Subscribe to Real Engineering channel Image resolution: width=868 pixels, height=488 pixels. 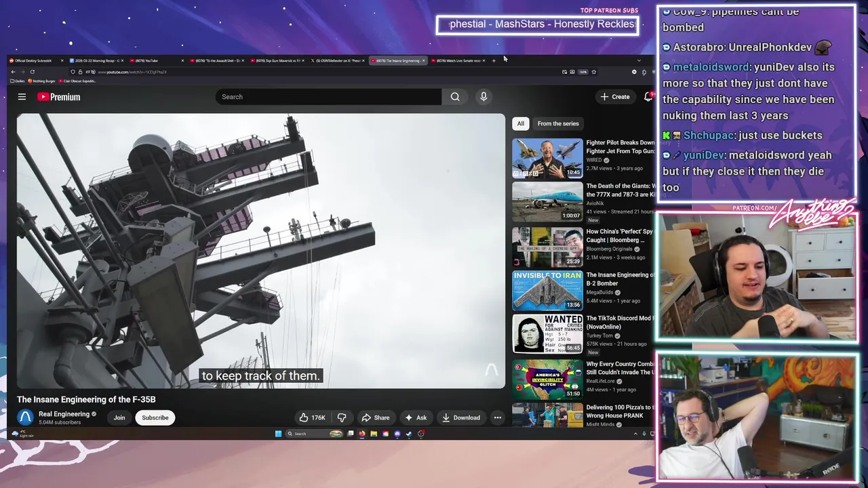(155, 418)
